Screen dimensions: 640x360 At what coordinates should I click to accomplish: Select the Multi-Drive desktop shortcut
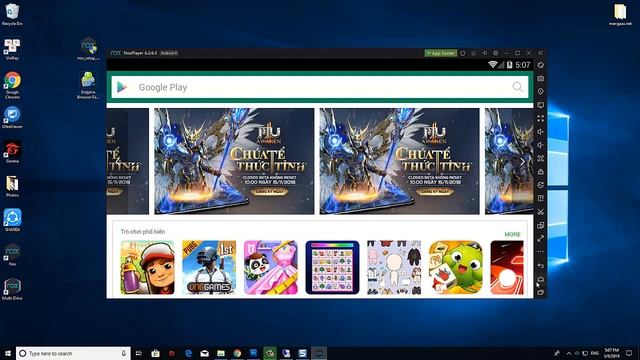point(12,289)
